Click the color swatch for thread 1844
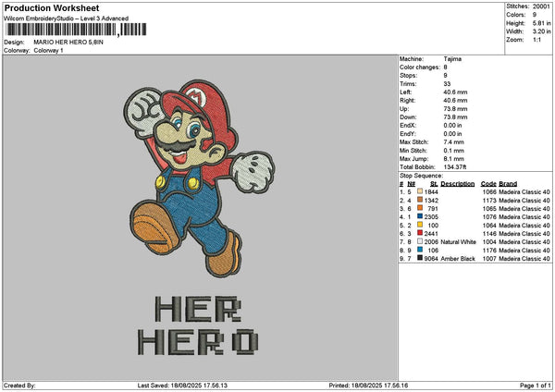Screen dimensions: 555x392 [420, 191]
